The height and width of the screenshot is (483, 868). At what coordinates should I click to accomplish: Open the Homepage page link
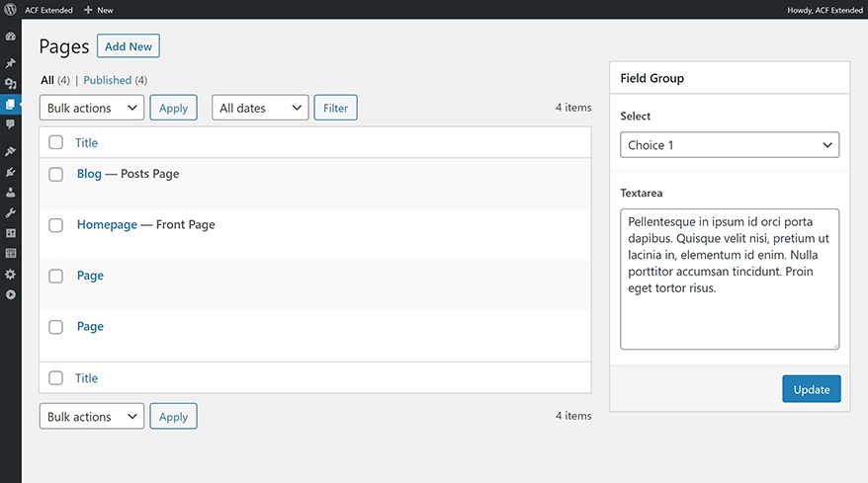[x=107, y=225]
